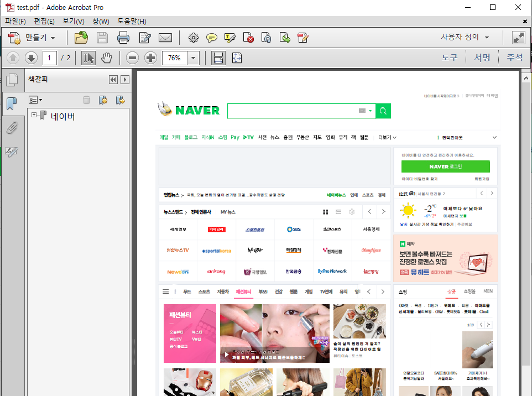The image size is (532, 396).
Task: Open the attachments paperclip panel
Action: (x=12, y=128)
